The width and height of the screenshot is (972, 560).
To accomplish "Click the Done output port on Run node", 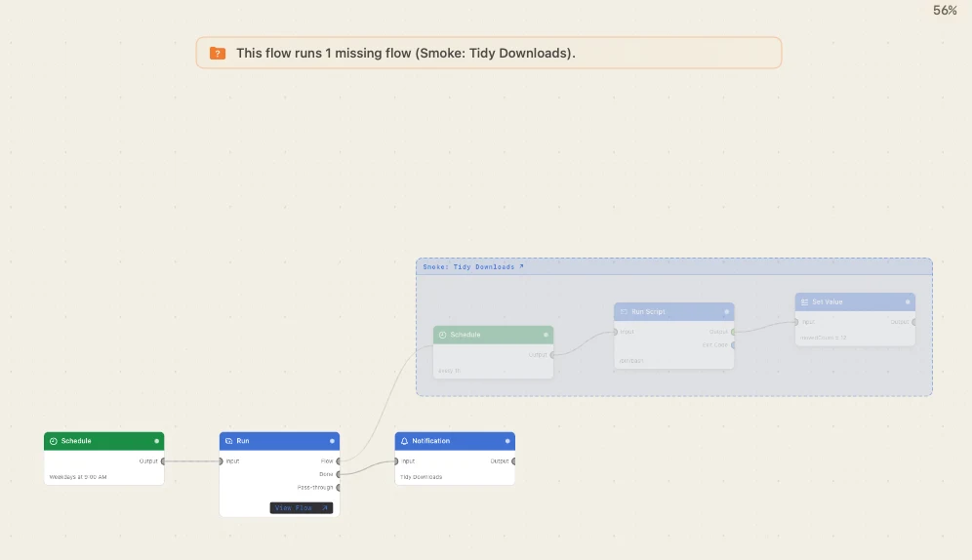I will pos(339,474).
